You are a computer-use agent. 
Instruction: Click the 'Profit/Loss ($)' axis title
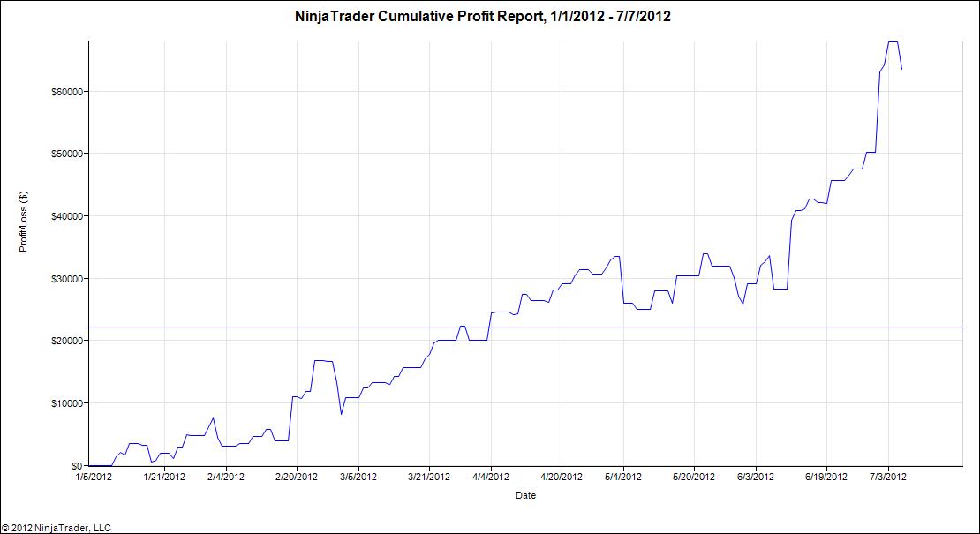tap(24, 222)
